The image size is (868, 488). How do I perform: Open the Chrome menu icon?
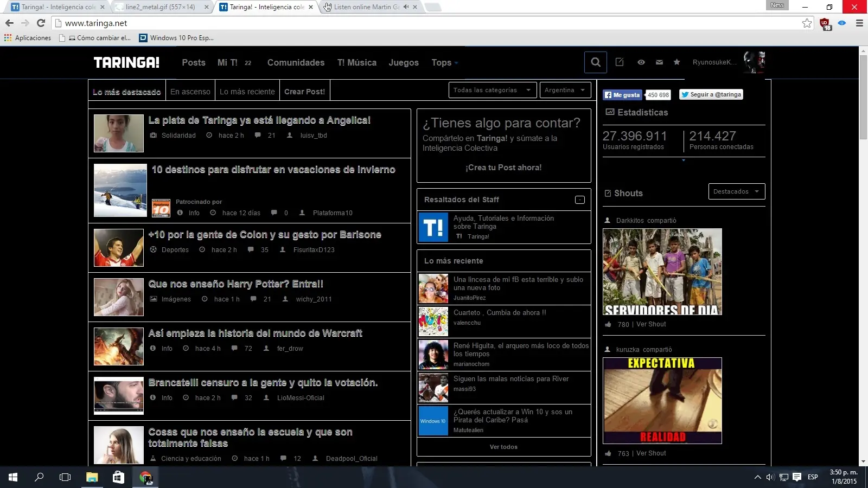(x=859, y=23)
